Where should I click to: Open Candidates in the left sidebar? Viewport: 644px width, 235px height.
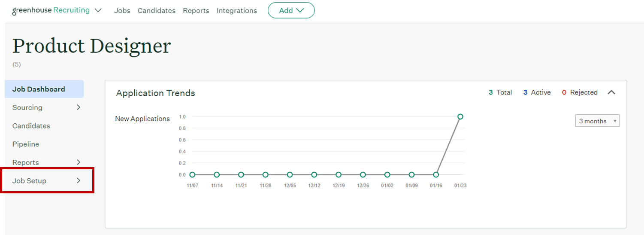[x=31, y=126]
